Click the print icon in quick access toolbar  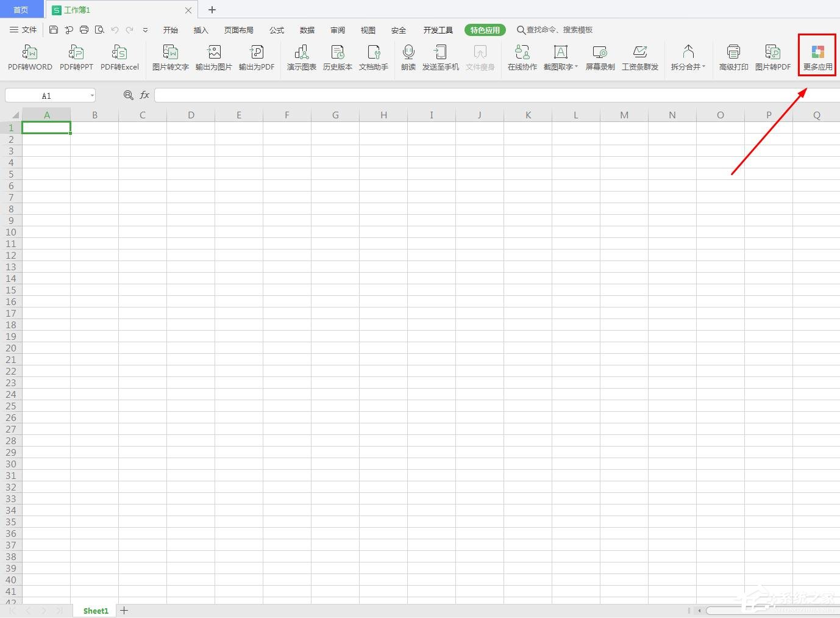pos(84,30)
